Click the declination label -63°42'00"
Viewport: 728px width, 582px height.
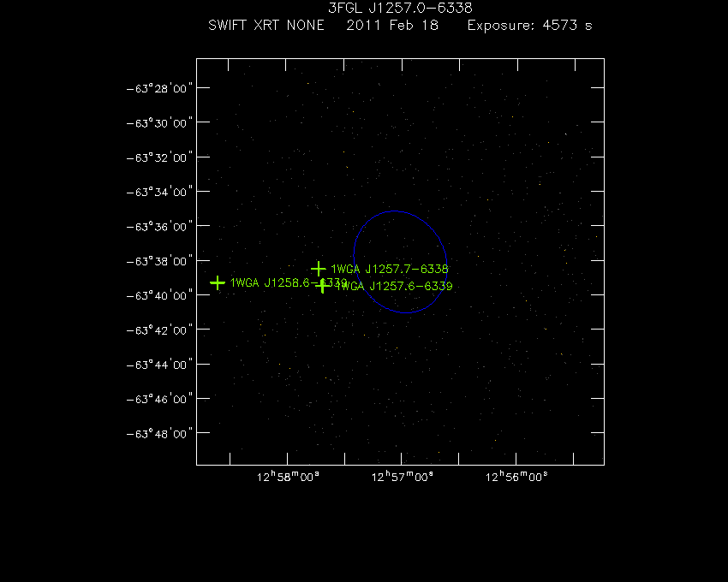click(x=159, y=330)
